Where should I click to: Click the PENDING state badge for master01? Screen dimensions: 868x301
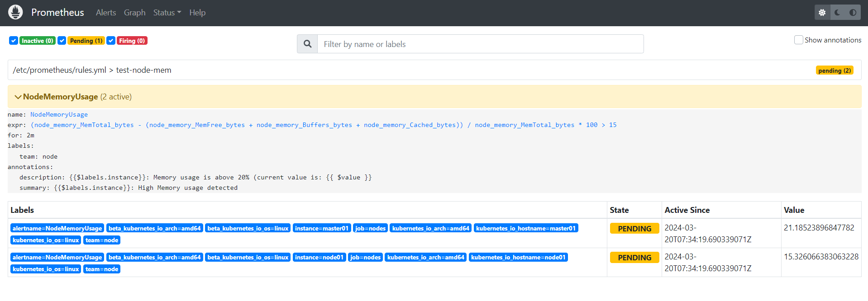[634, 228]
